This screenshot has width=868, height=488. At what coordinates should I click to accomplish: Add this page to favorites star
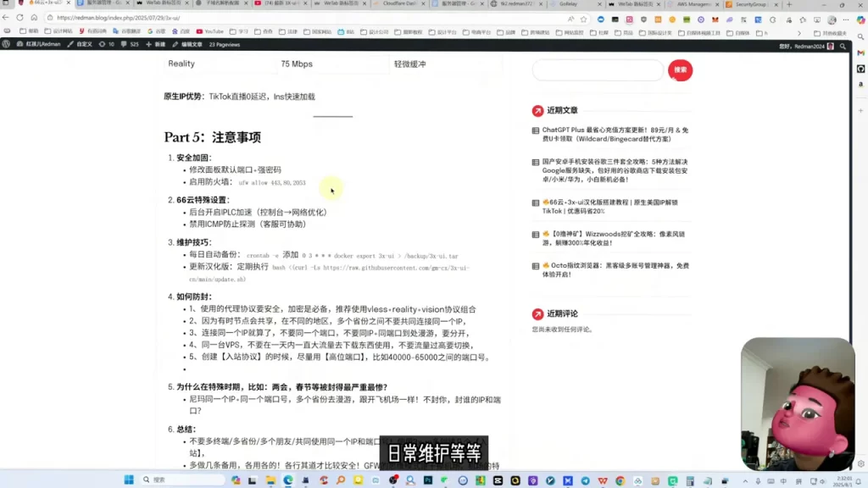coord(583,19)
